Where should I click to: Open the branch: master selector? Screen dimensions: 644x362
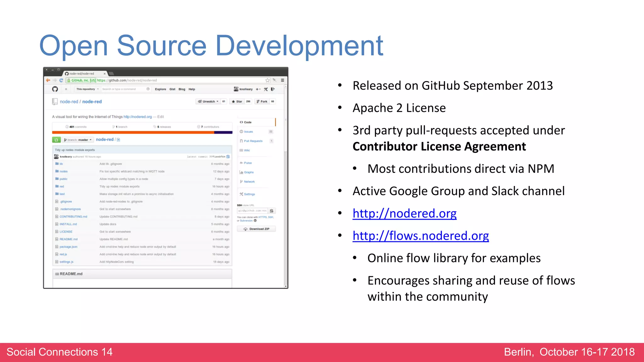[x=78, y=140]
